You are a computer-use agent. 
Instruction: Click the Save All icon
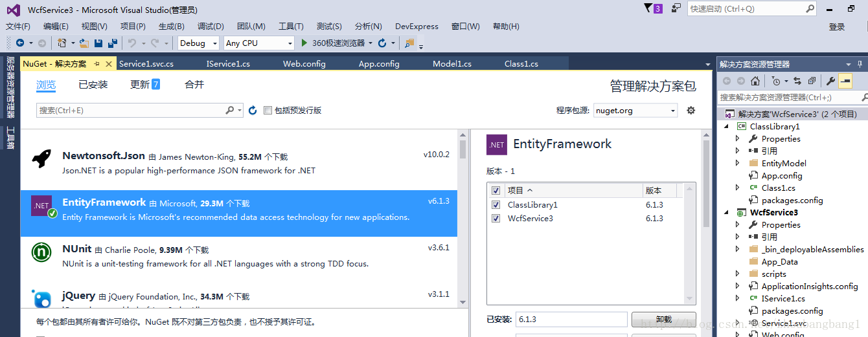(113, 43)
